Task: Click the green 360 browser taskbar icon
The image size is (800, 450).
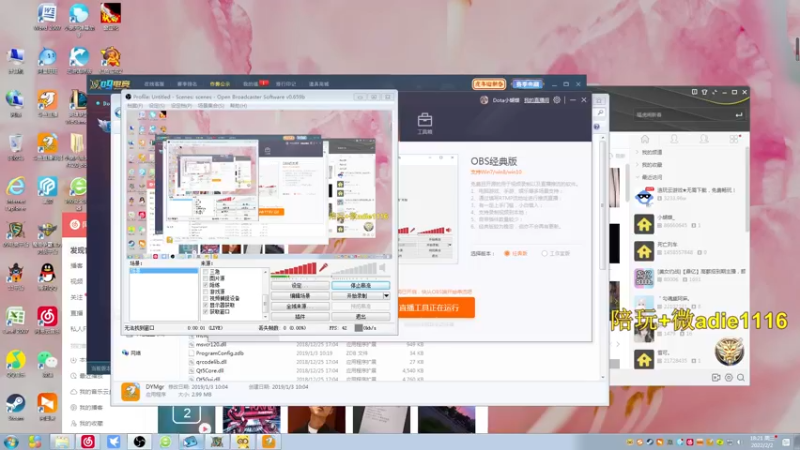Action: 165,441
